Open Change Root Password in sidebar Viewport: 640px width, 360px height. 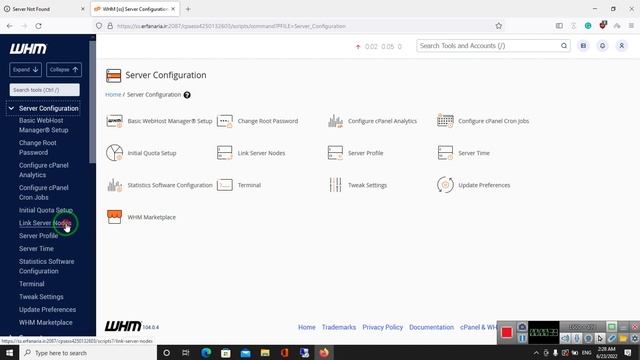click(x=38, y=147)
